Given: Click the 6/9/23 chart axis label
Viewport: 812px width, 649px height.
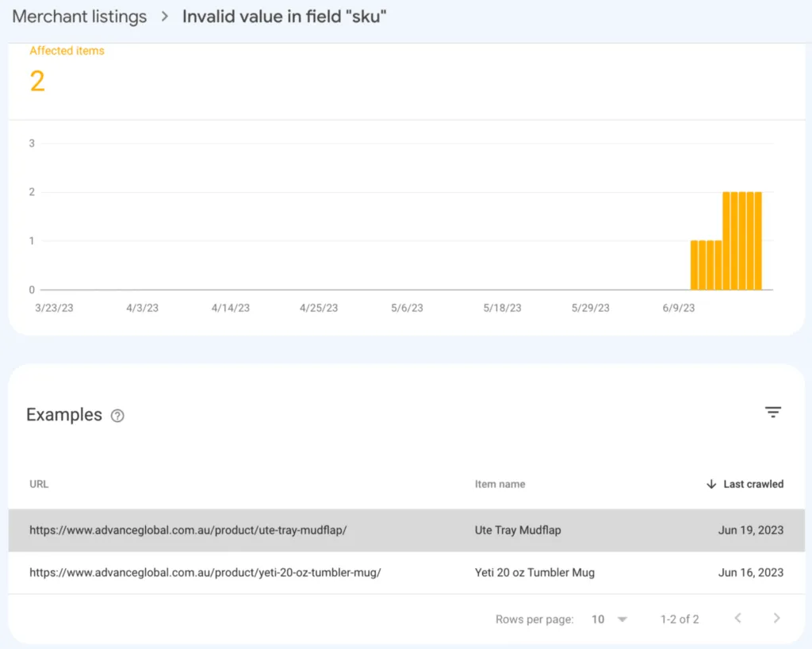Looking at the screenshot, I should coord(679,308).
